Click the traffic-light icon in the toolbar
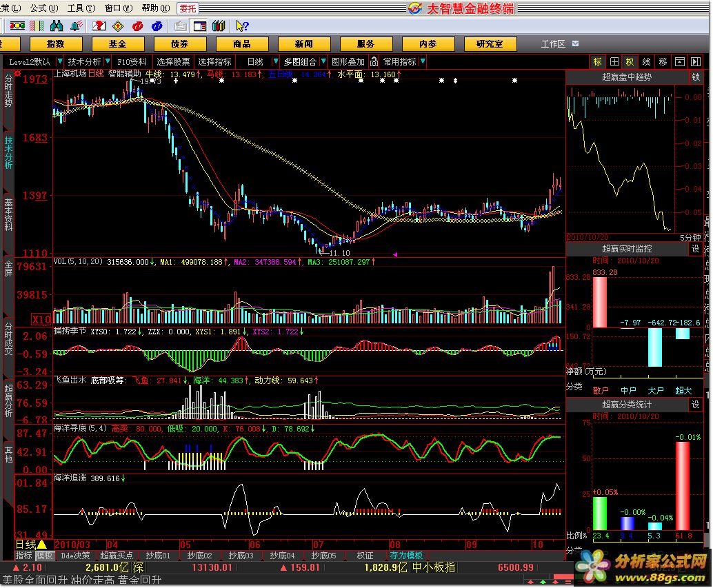This screenshot has height=588, width=713. (17, 26)
